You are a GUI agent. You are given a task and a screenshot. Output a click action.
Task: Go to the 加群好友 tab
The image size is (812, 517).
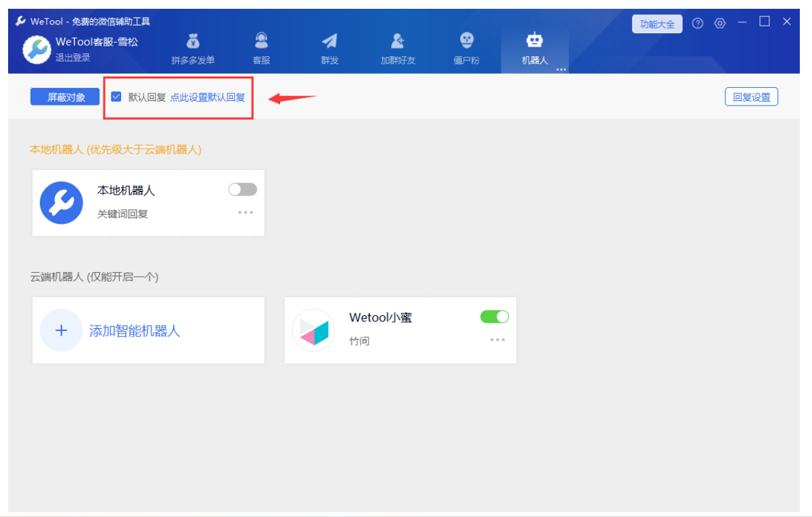[x=398, y=49]
